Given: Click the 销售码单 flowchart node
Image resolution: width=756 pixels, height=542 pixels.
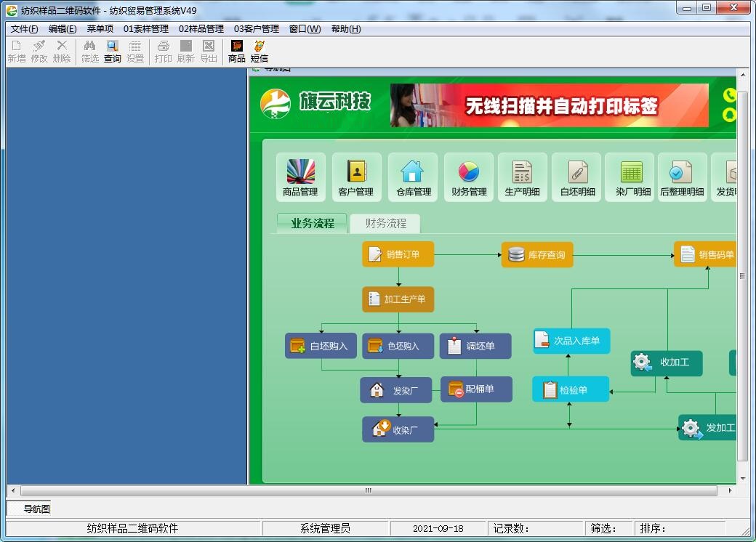Looking at the screenshot, I should (705, 254).
